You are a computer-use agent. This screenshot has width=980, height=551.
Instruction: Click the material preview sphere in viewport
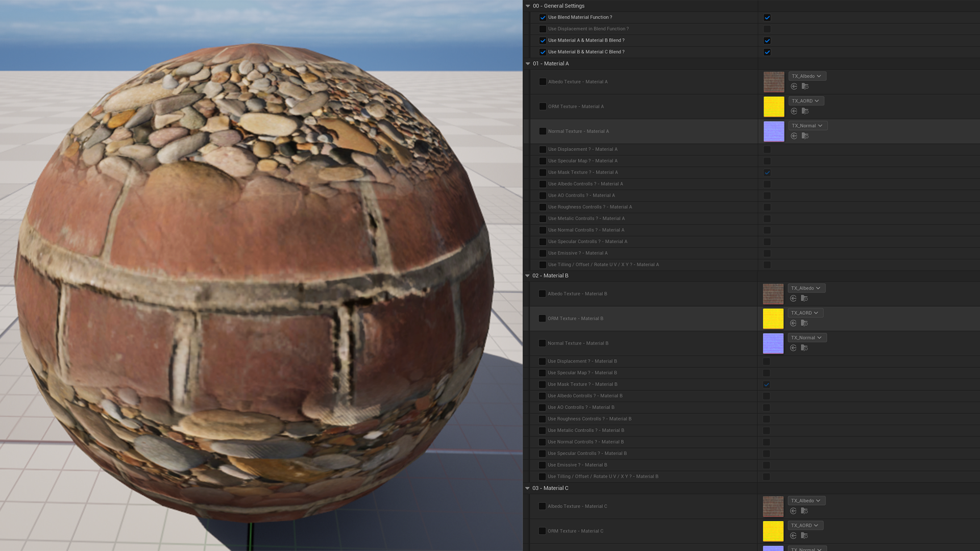254,283
